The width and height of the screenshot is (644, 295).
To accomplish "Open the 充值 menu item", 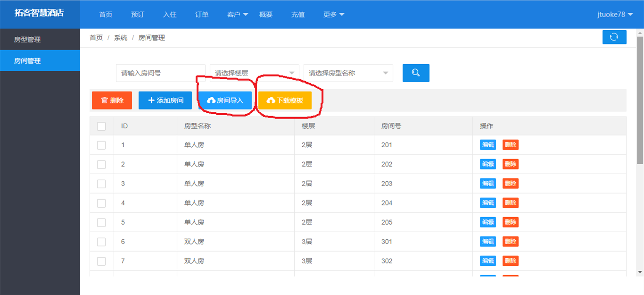I will click(298, 15).
